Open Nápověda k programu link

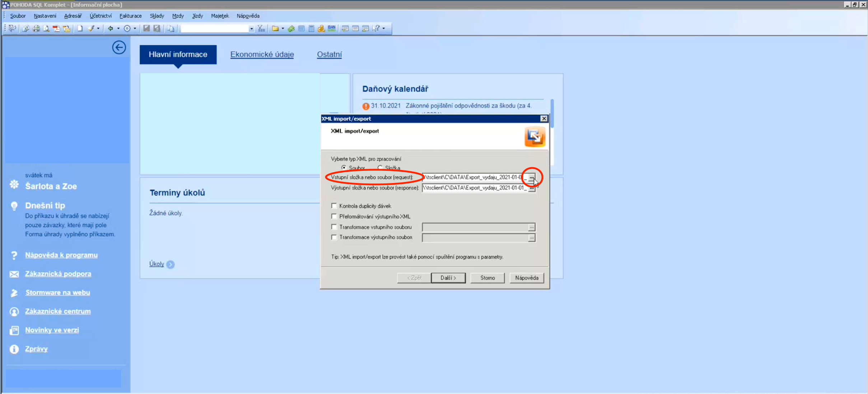pos(61,255)
